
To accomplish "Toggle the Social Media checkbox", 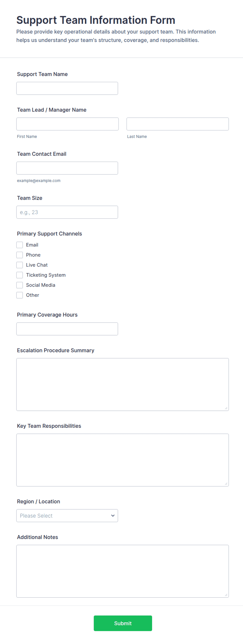I will [x=20, y=285].
